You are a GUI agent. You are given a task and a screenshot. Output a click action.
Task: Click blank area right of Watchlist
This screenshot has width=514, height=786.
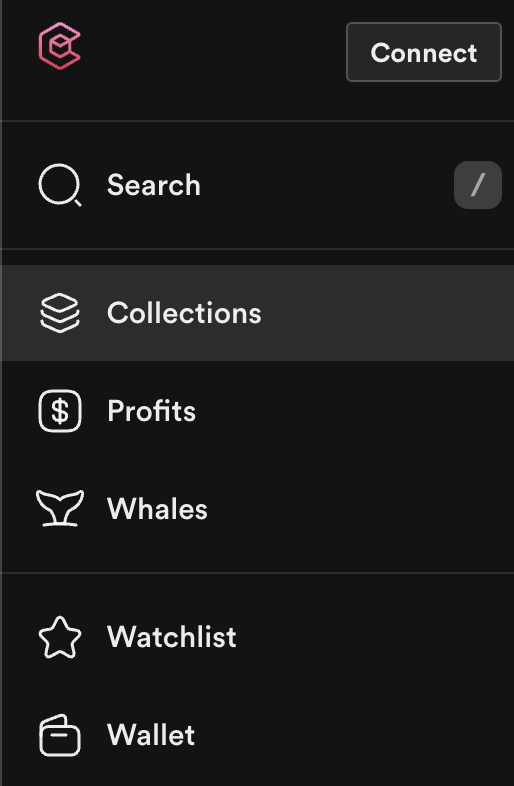point(371,637)
